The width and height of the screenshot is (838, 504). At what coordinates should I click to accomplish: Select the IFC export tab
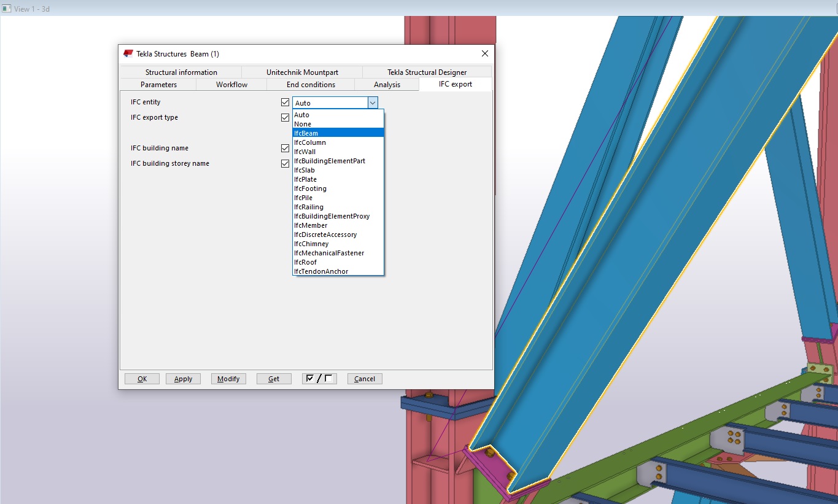[456, 84]
